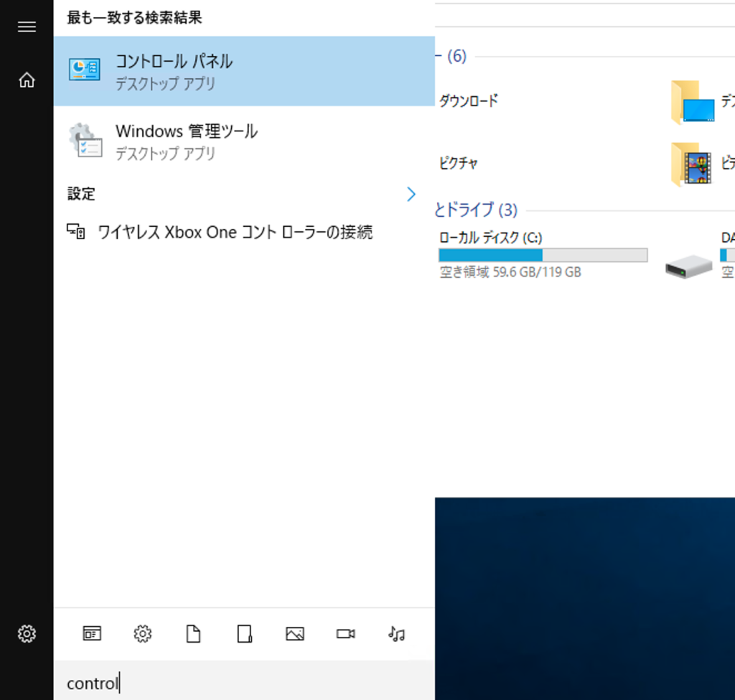
Task: Filter search results by videos
Action: point(345,634)
